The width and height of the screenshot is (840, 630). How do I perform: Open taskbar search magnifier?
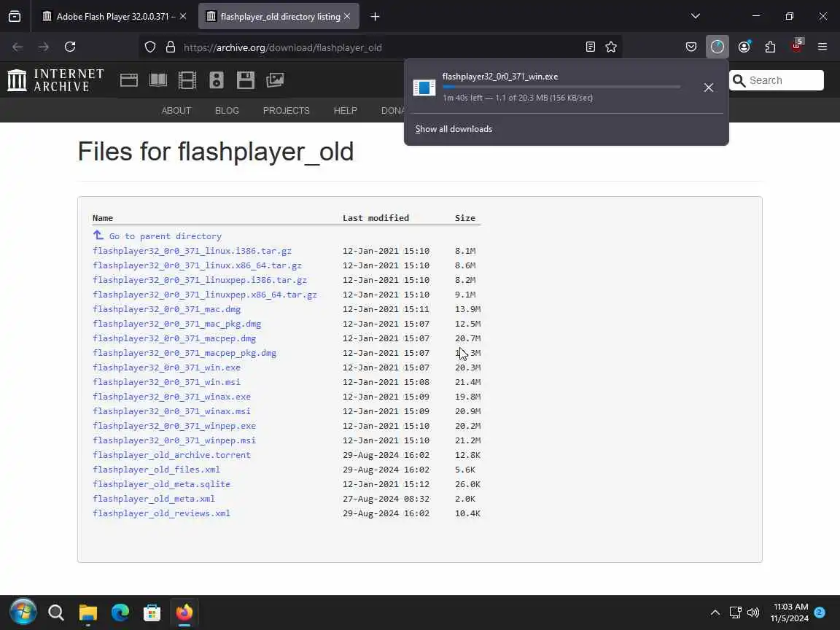coord(55,612)
